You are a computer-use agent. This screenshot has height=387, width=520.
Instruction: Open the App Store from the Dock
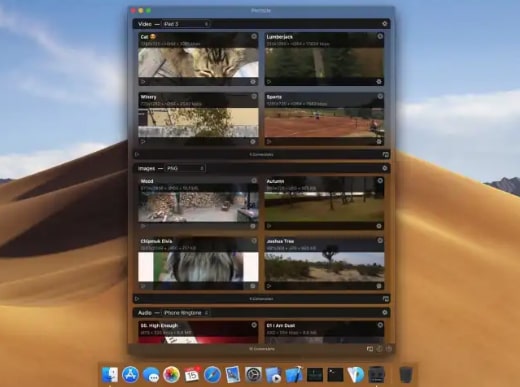pyautogui.click(x=130, y=375)
